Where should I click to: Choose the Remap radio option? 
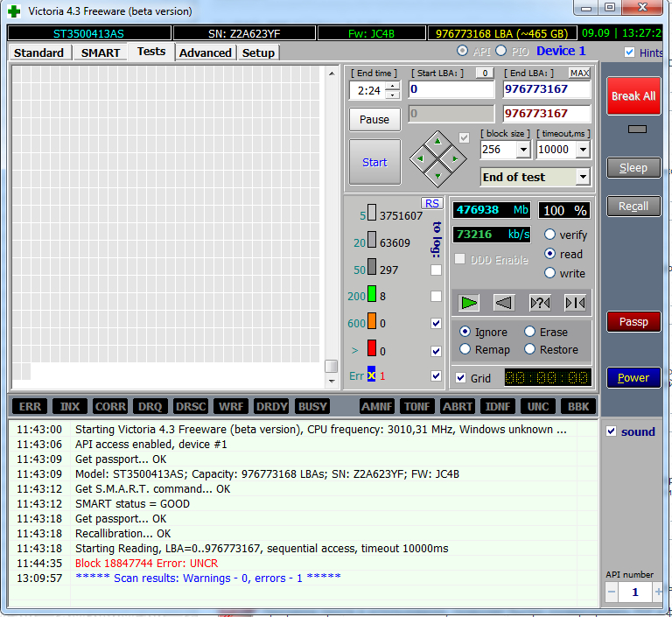pos(465,349)
